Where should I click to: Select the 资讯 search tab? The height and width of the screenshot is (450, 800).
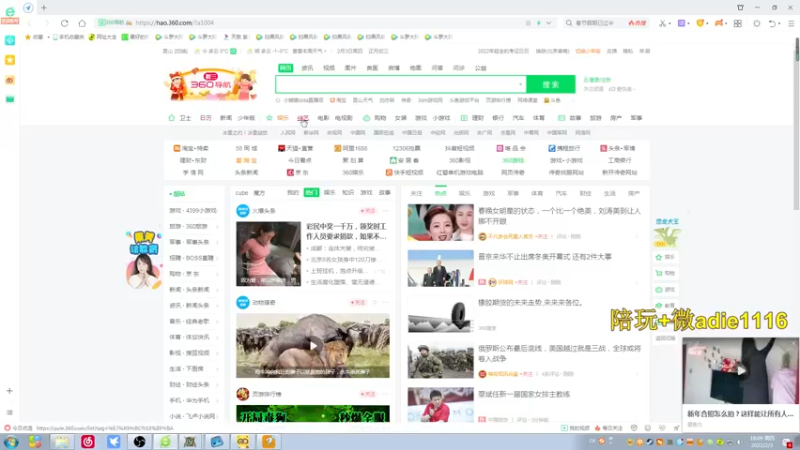click(x=307, y=68)
